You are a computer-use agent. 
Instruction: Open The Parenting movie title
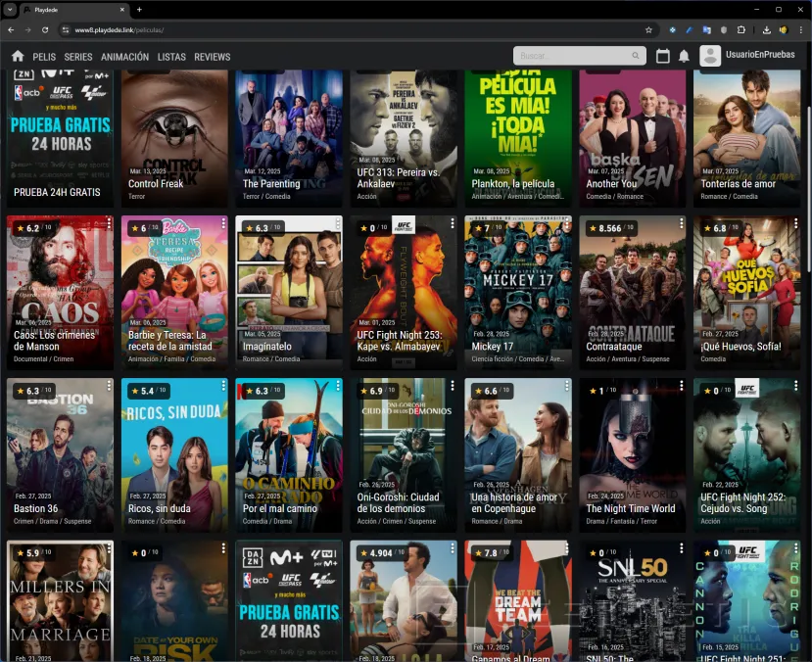point(271,184)
